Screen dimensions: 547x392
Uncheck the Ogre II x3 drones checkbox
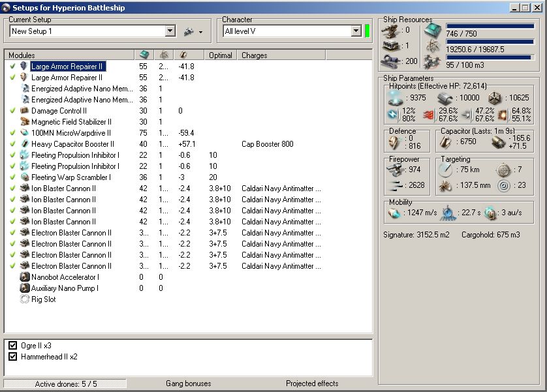coord(12,345)
